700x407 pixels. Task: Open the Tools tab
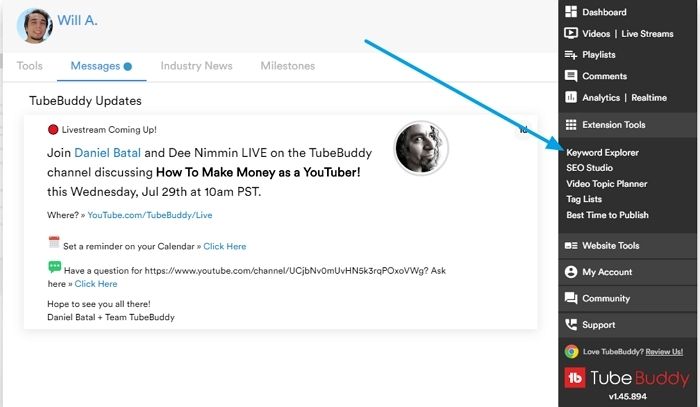click(29, 66)
